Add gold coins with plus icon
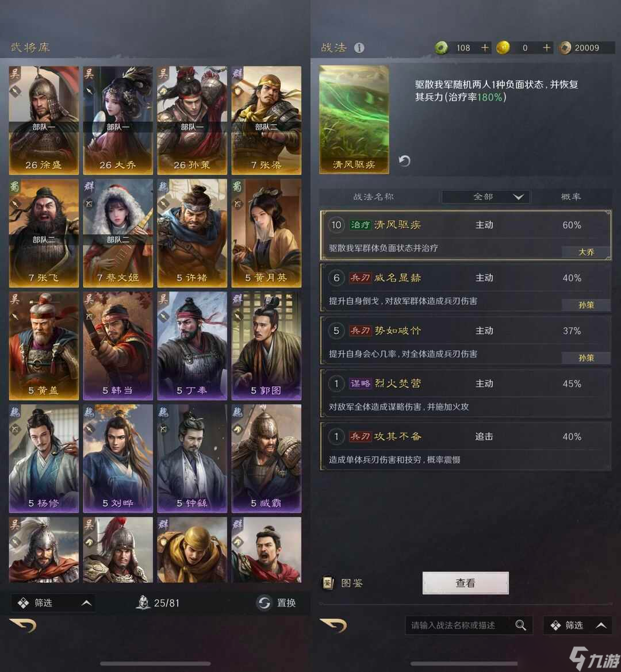 (x=546, y=48)
